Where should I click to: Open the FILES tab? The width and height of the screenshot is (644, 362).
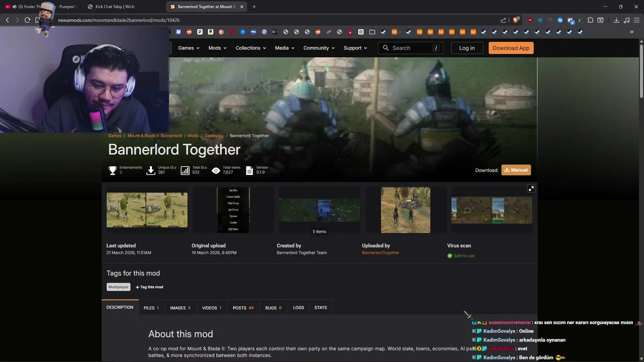pyautogui.click(x=151, y=308)
